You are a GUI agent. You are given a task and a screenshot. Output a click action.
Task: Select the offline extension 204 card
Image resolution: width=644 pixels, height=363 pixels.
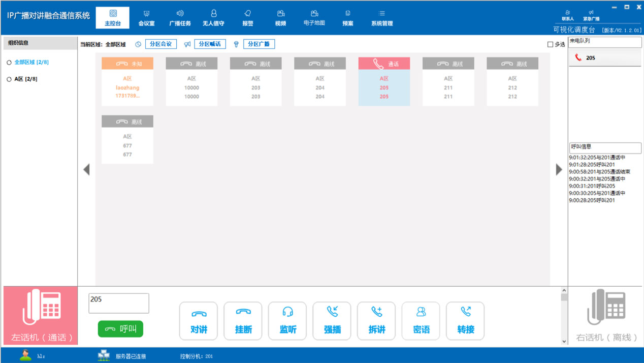[320, 81]
